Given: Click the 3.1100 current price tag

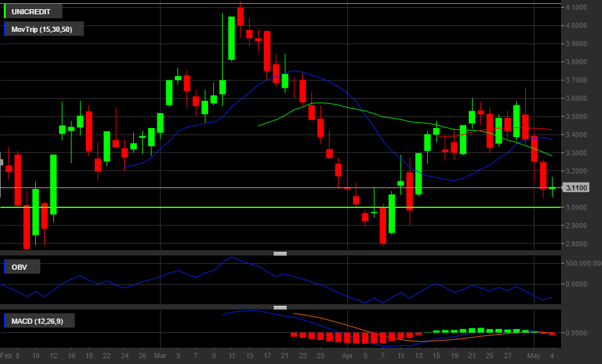Looking at the screenshot, I should pyautogui.click(x=577, y=188).
